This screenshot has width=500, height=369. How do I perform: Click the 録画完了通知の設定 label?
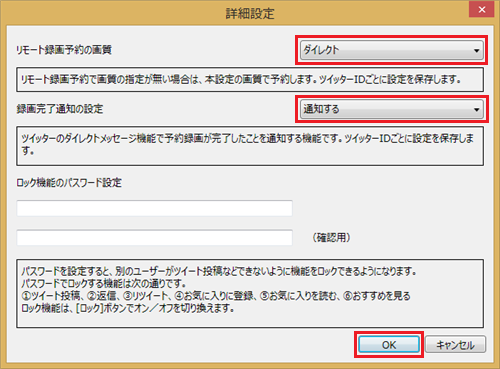60,109
